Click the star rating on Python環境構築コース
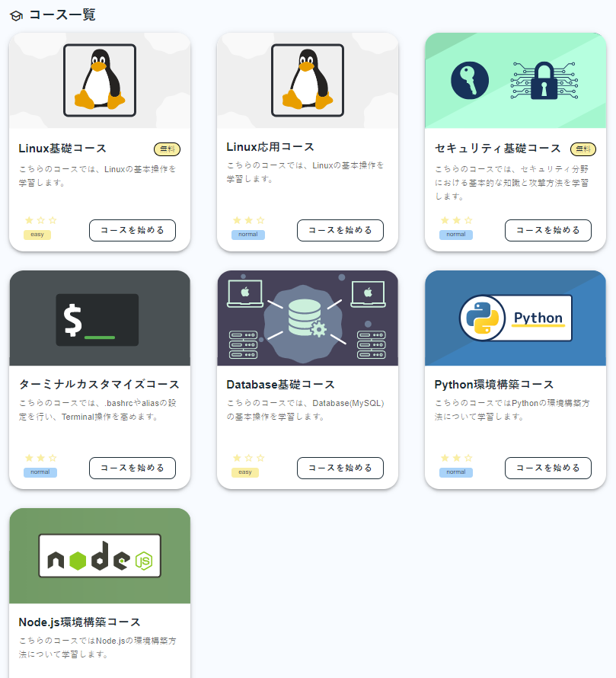This screenshot has height=678, width=616. point(457,458)
